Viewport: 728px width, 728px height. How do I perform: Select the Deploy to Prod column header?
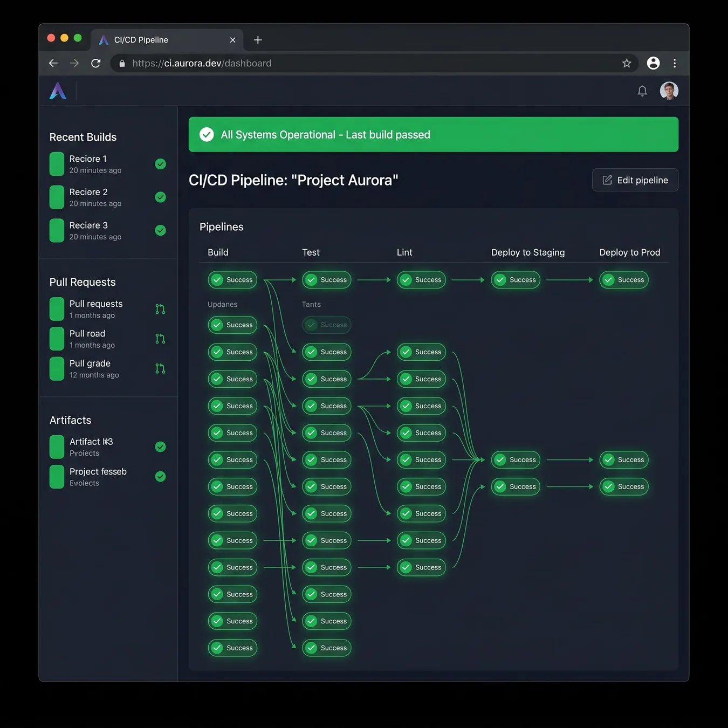[629, 252]
